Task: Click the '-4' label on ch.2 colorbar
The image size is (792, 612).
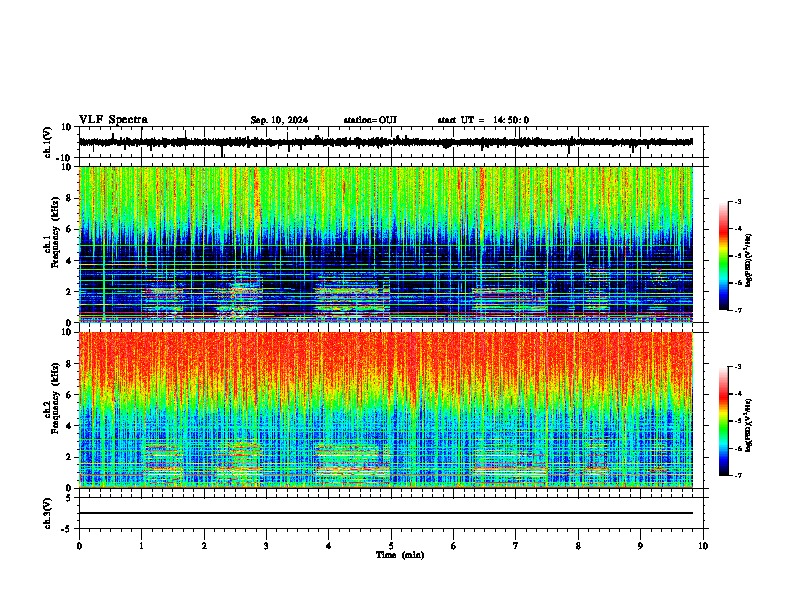Action: point(738,394)
